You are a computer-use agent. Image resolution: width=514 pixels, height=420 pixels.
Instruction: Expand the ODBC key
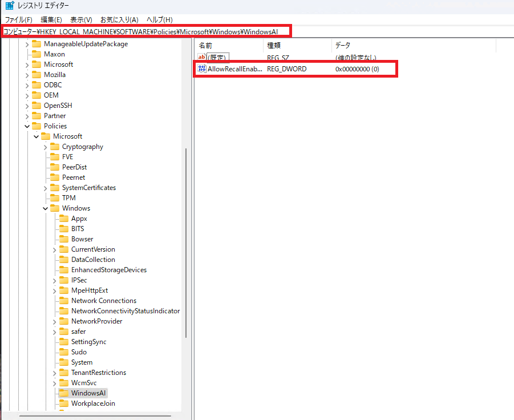[x=27, y=85]
